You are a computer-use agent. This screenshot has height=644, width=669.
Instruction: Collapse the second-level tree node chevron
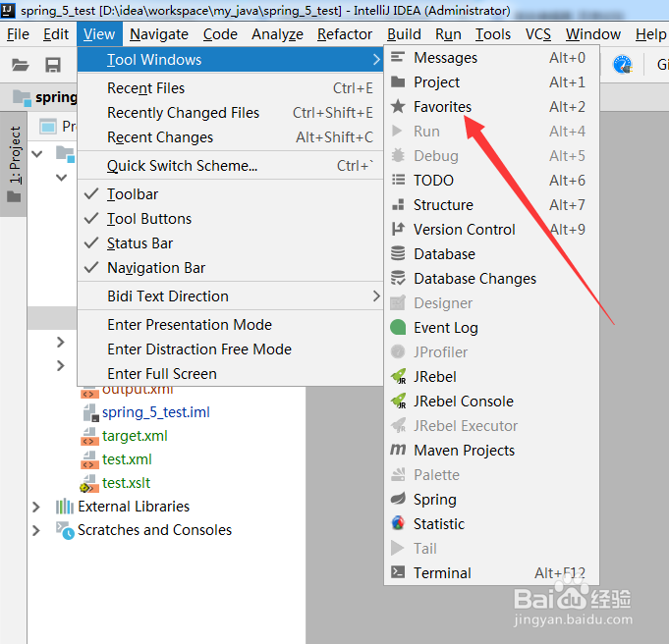[62, 177]
